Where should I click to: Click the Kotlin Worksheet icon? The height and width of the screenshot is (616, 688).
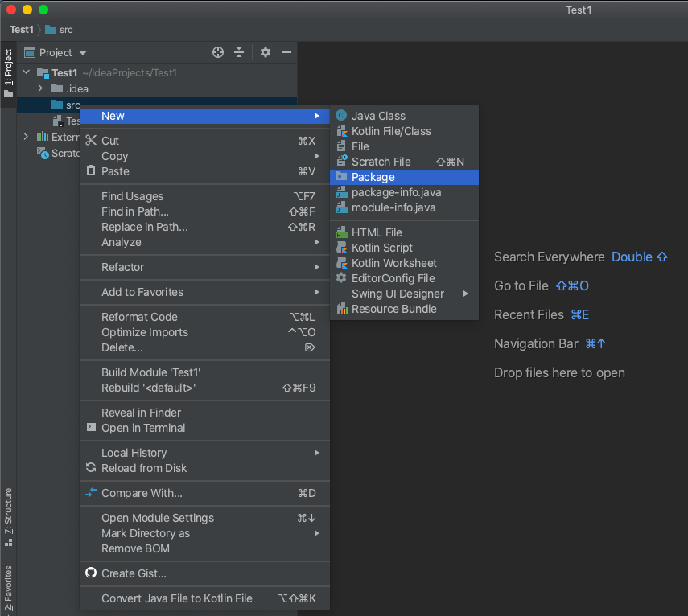point(341,263)
